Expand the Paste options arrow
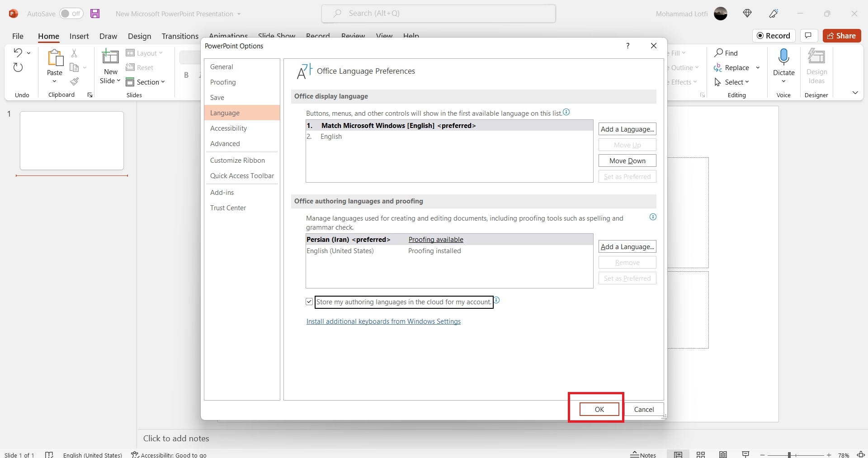The height and width of the screenshot is (458, 868). [55, 81]
